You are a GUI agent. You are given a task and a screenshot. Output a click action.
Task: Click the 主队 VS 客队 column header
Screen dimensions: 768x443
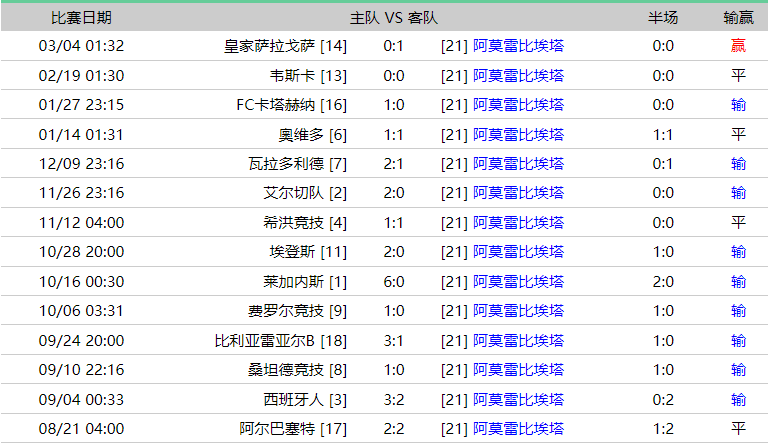point(393,18)
